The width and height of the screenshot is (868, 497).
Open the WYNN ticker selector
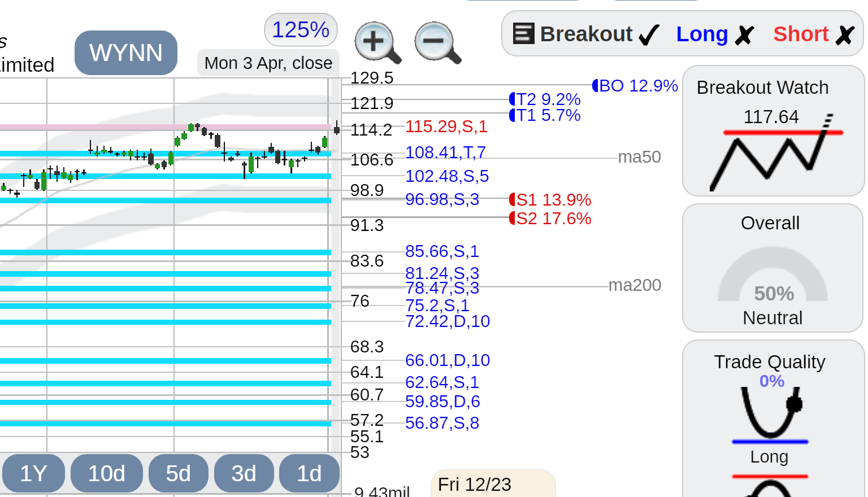(126, 53)
